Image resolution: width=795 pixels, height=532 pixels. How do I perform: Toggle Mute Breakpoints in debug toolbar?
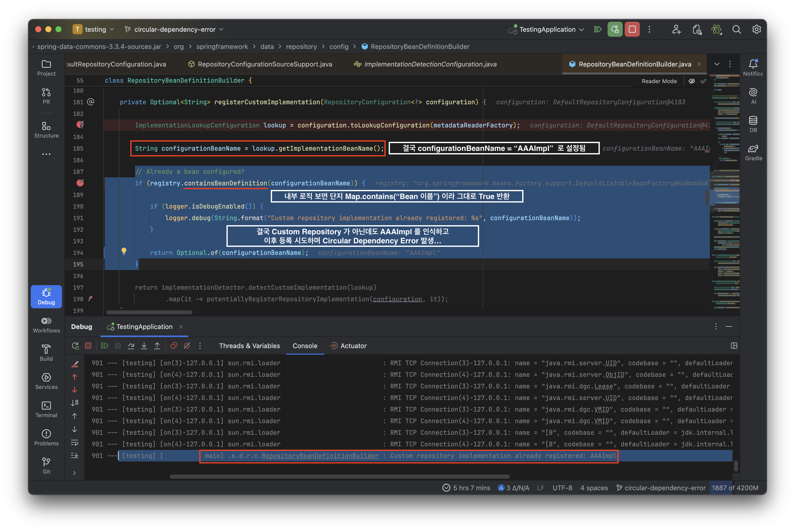pos(187,346)
